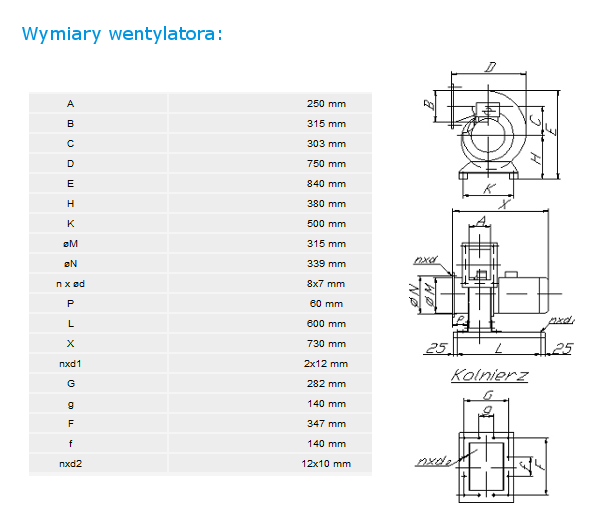Screen dimensions: 600x520
Task: Click the "nxd₂" callout on flange drawing
Action: coord(433,461)
